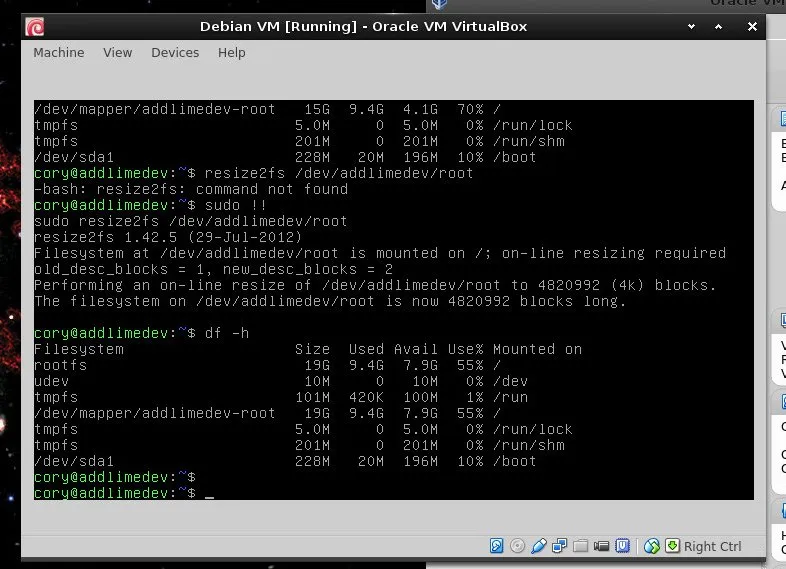This screenshot has width=786, height=569.
Task: Click the '1%' usage value
Action: coord(475,397)
